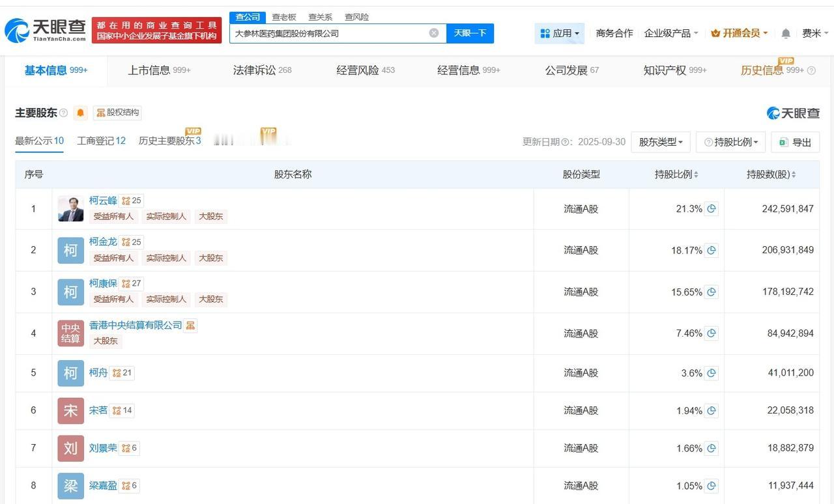The width and height of the screenshot is (834, 504).
Task: Clear the company search box text
Action: (x=434, y=33)
